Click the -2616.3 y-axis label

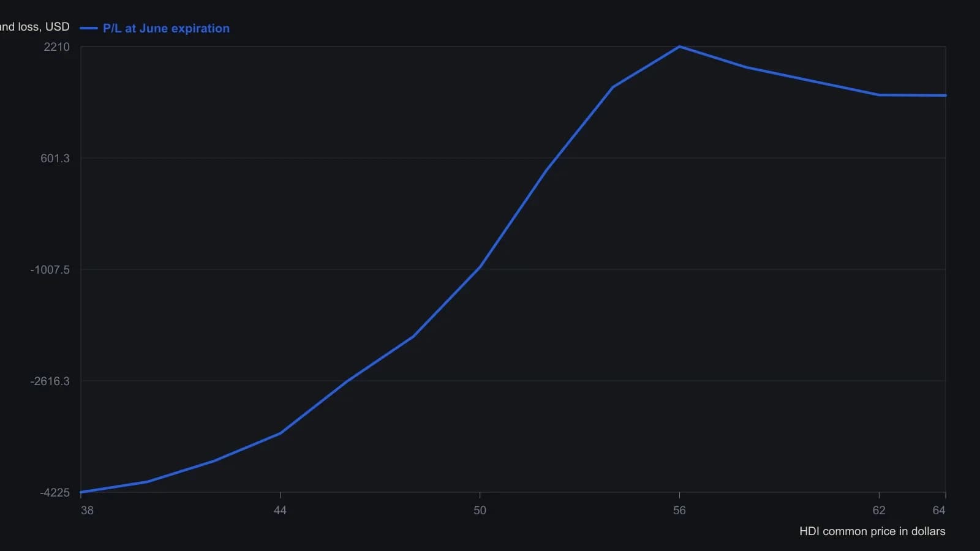coord(50,381)
